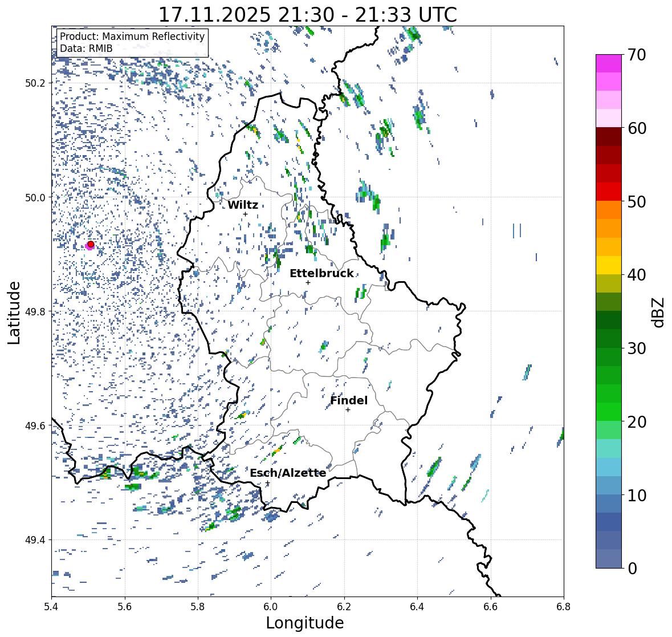Click the colorbar tick value 30

tap(637, 348)
